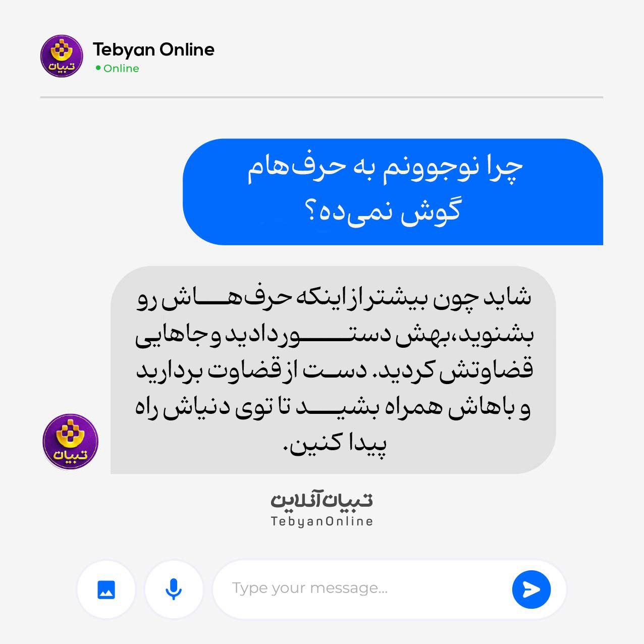Click the green Online status indicator
The width and height of the screenshot is (644, 644).
click(98, 68)
